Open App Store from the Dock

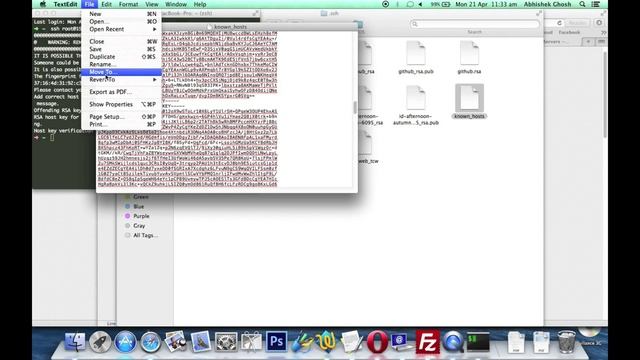point(125,342)
